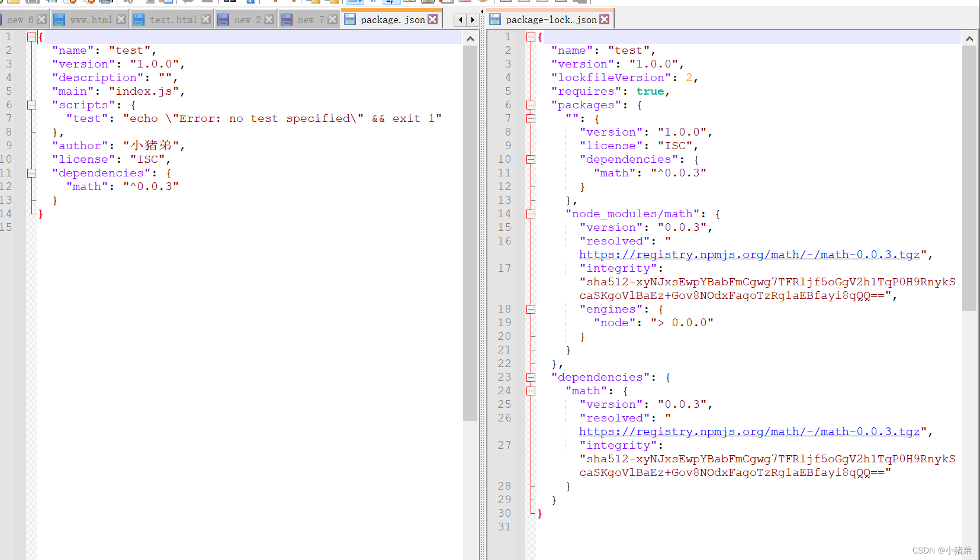
Task: Click the "integrity" key on line 27
Action: pyautogui.click(x=618, y=445)
